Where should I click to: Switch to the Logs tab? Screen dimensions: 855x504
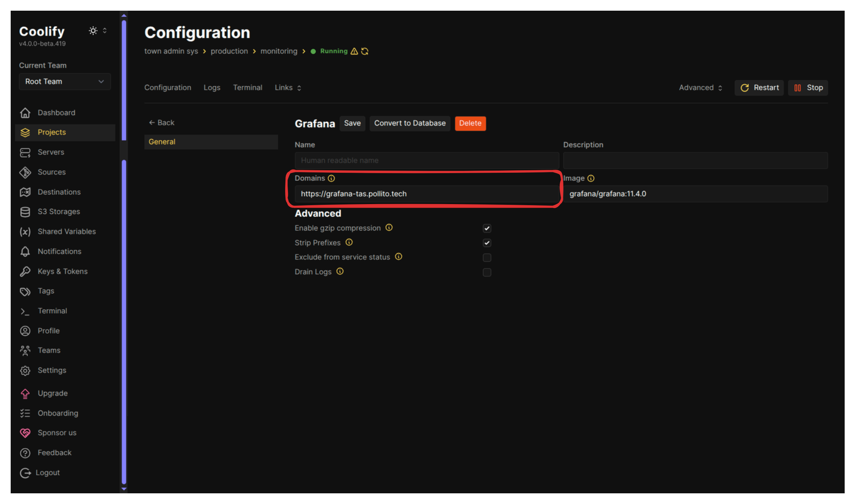pos(212,88)
